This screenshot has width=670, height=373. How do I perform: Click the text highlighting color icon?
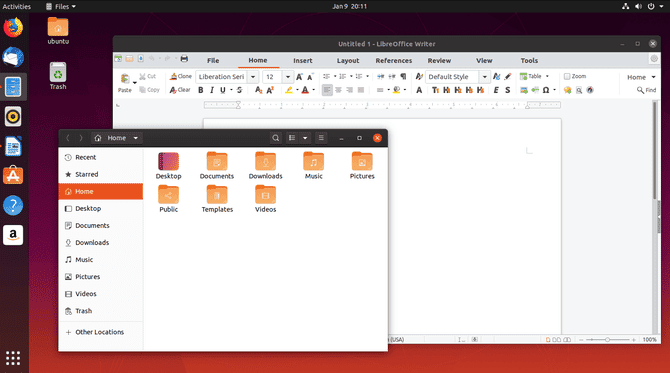pos(289,90)
